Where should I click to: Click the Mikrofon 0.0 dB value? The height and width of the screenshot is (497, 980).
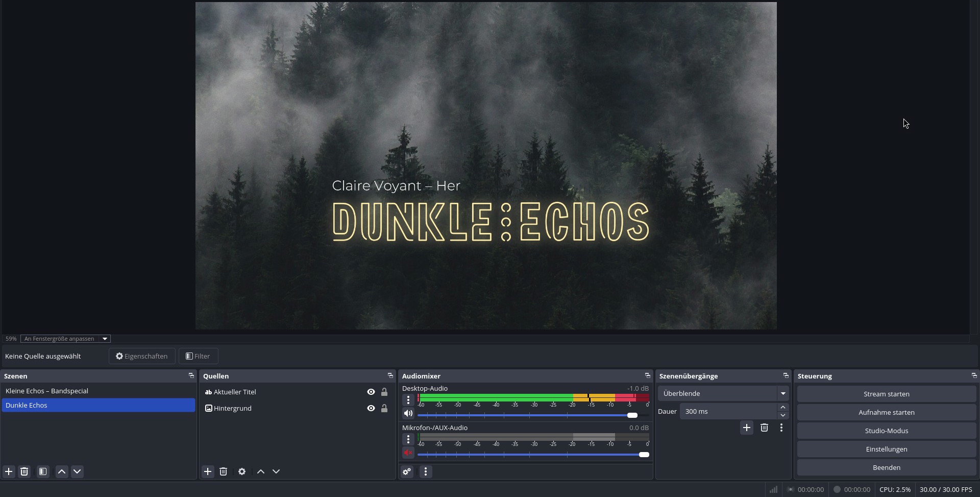click(x=639, y=428)
